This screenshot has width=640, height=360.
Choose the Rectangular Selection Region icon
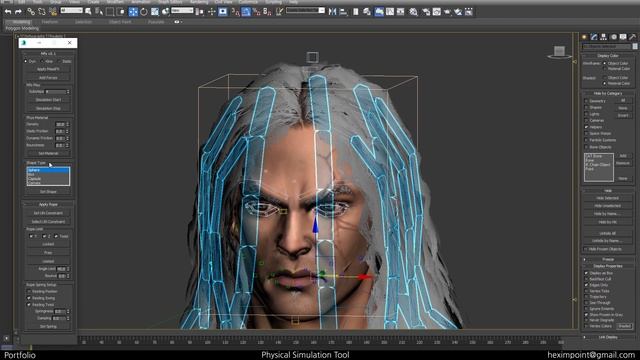[110, 12]
